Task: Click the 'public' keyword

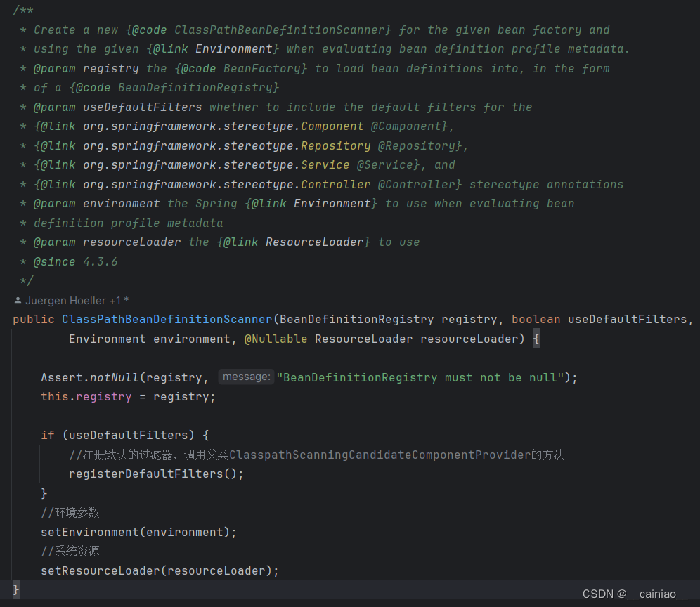Action: click(34, 320)
